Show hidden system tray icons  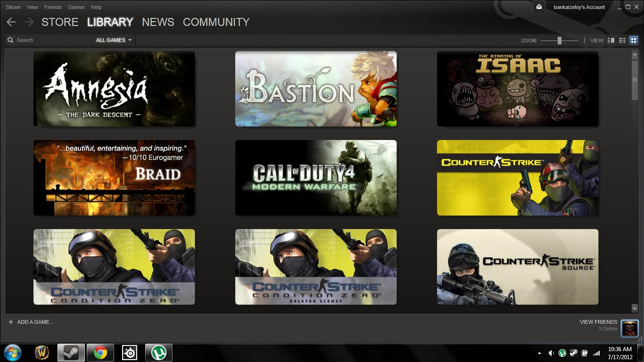[x=539, y=353]
